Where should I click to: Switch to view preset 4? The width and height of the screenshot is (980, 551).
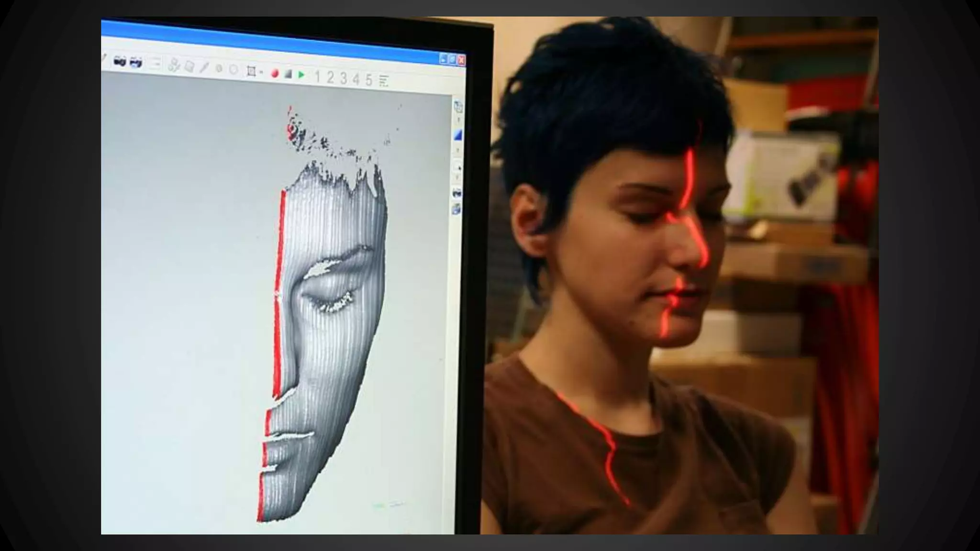tap(356, 79)
